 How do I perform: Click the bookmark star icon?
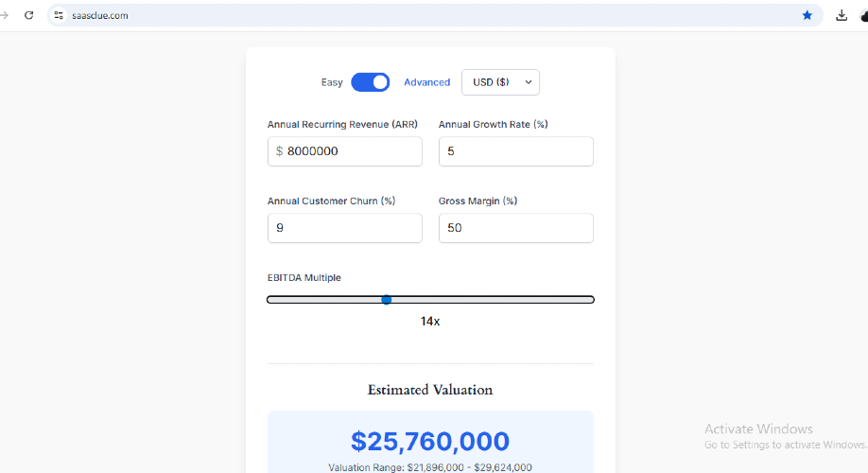(x=807, y=15)
